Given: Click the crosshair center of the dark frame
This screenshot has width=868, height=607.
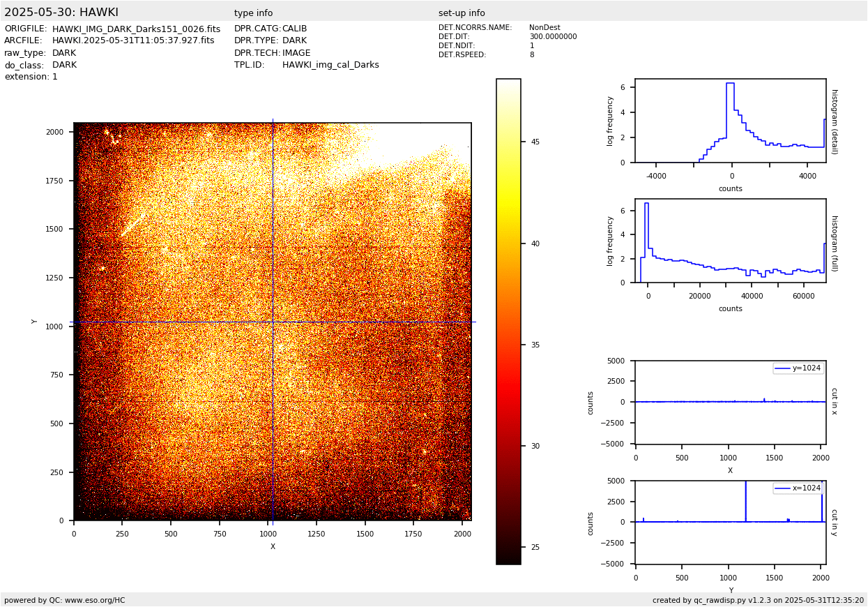Looking at the screenshot, I should [273, 322].
